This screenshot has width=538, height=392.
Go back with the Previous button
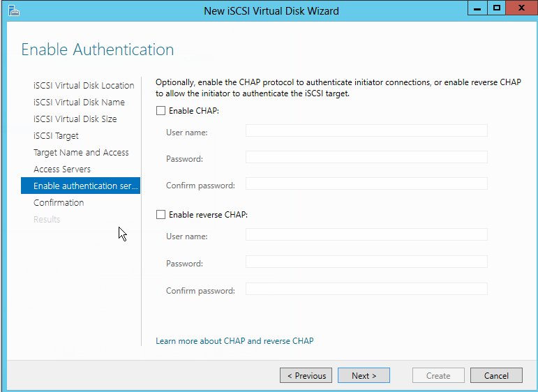coord(306,375)
